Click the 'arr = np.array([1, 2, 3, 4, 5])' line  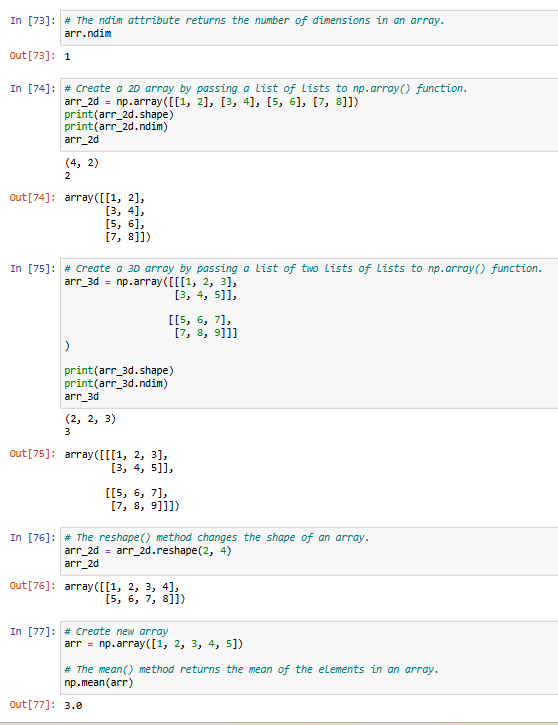pos(153,644)
